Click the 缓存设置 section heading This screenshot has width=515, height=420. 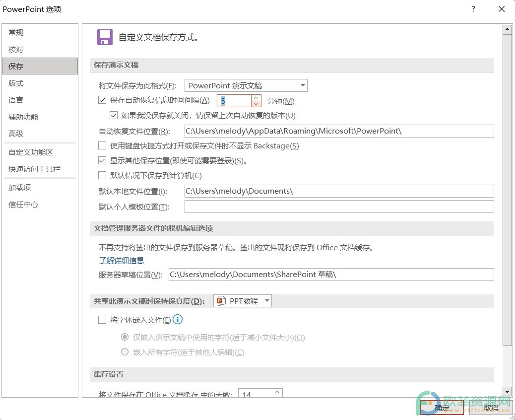click(109, 374)
